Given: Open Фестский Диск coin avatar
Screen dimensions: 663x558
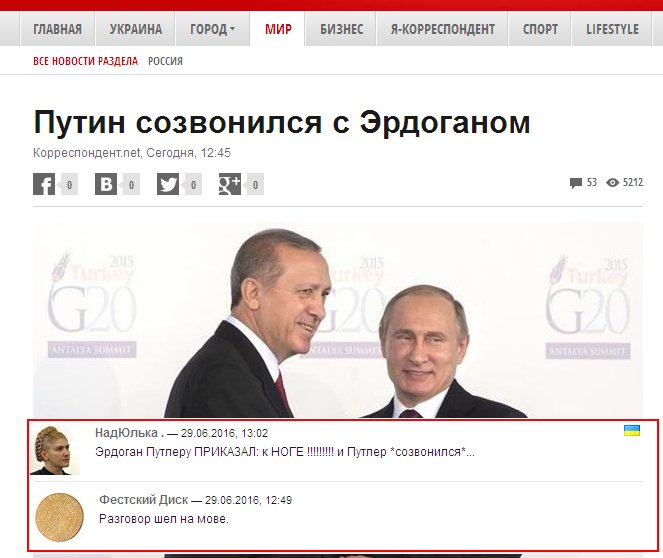Looking at the screenshot, I should 59,517.
